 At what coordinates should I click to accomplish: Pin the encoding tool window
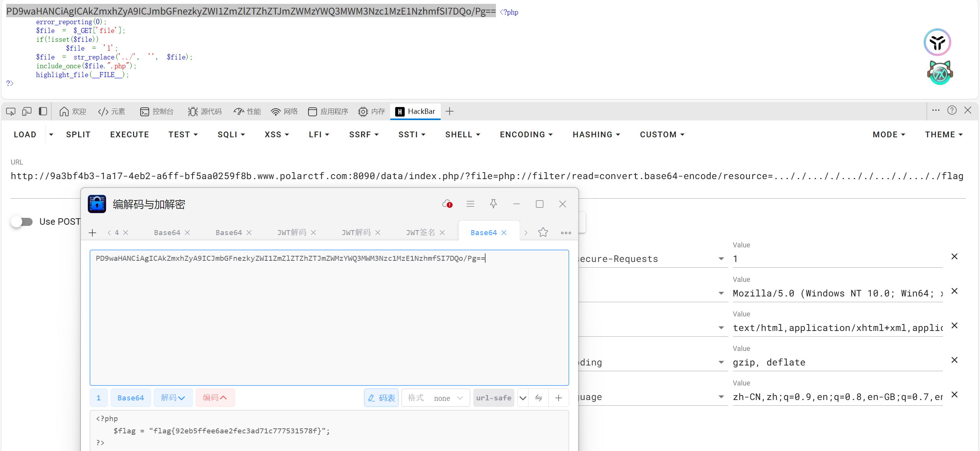coord(493,204)
